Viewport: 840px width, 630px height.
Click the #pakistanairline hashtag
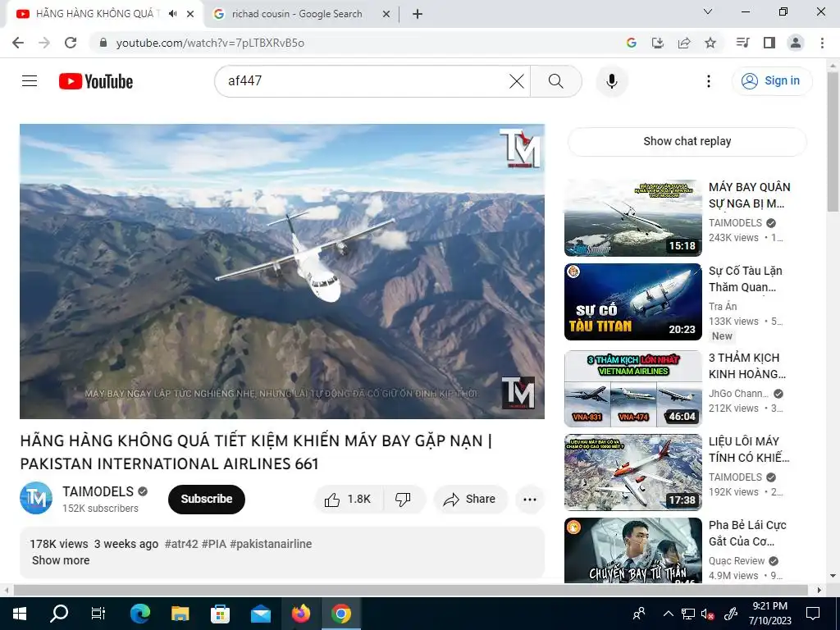pyautogui.click(x=271, y=544)
